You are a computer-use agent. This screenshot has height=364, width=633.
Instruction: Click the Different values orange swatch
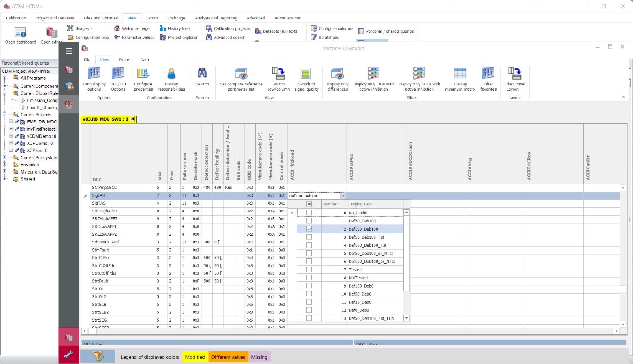pos(228,357)
